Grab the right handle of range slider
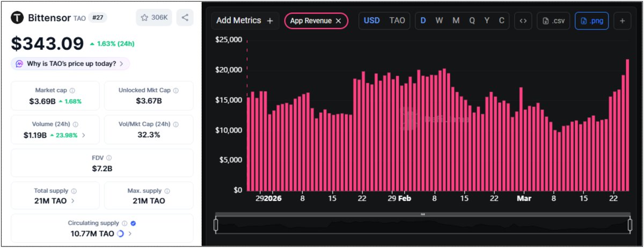Screen dimensions: 644x248 630,226
